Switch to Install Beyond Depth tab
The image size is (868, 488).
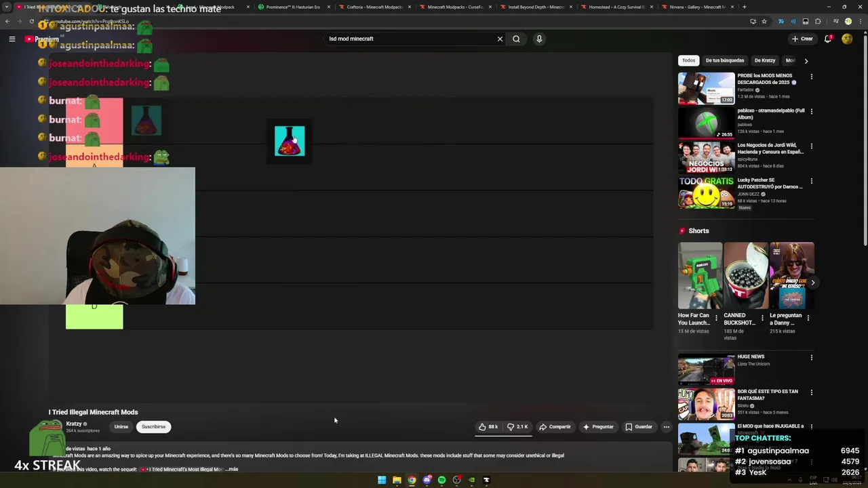tap(536, 7)
